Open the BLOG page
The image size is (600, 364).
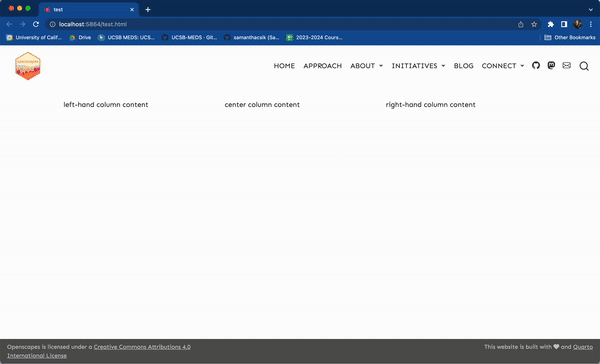[463, 66]
